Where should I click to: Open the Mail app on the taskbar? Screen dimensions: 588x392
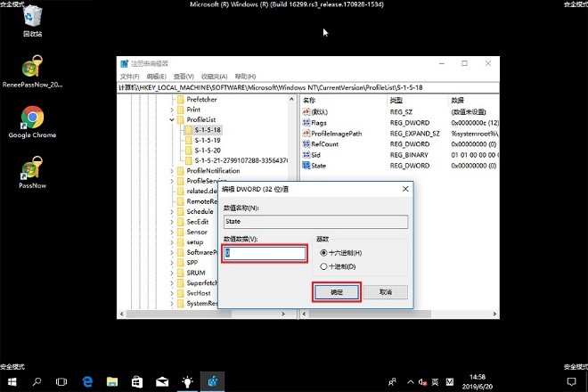point(162,382)
